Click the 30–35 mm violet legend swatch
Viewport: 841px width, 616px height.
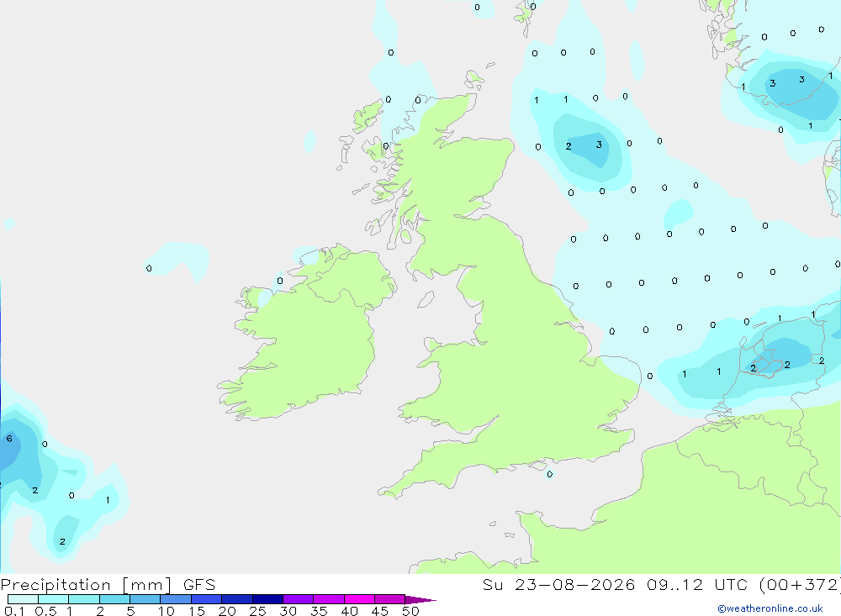coord(299,599)
